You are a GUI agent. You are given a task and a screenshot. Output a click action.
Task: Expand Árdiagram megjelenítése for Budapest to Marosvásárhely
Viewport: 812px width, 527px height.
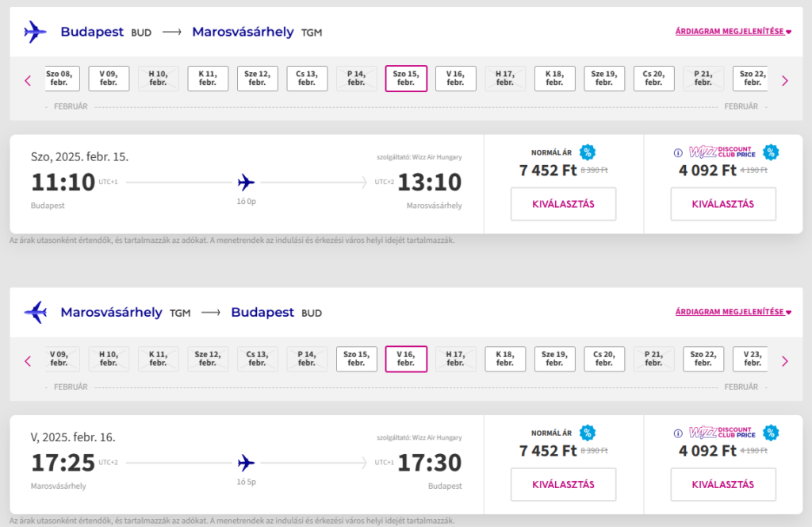pos(733,32)
